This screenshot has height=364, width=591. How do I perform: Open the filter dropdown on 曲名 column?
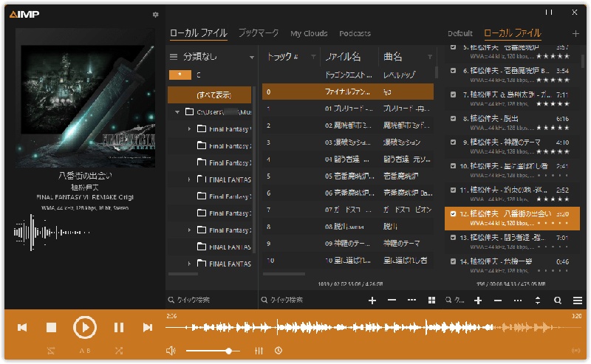click(x=430, y=57)
